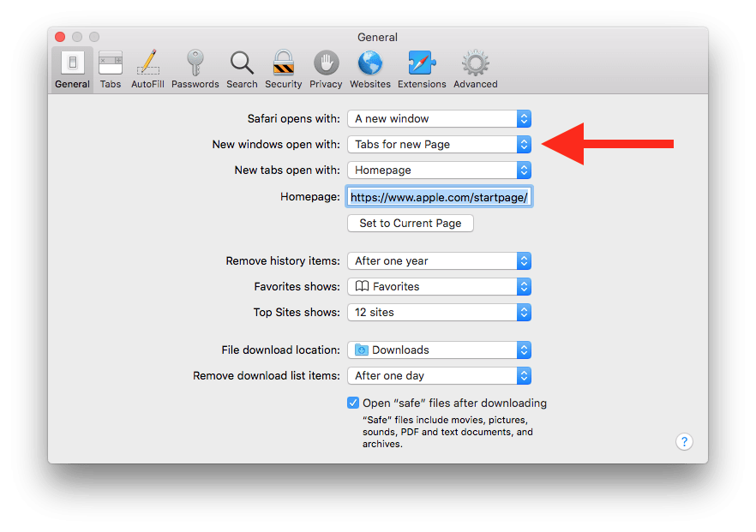Open the Tabs preferences icon
756x532 pixels.
(111, 69)
